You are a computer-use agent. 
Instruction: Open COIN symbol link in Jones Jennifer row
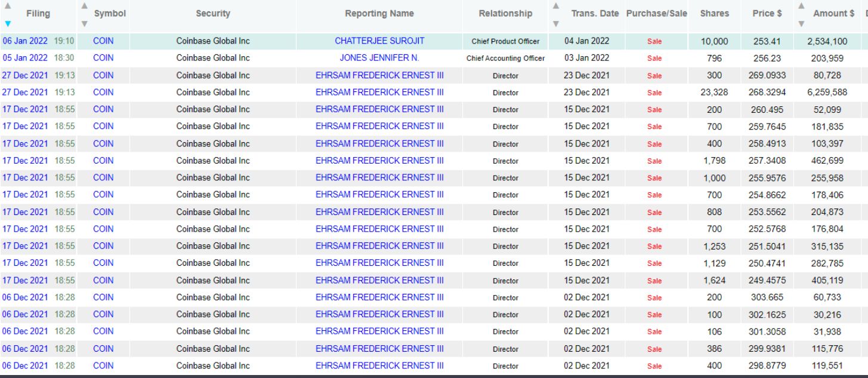click(103, 58)
